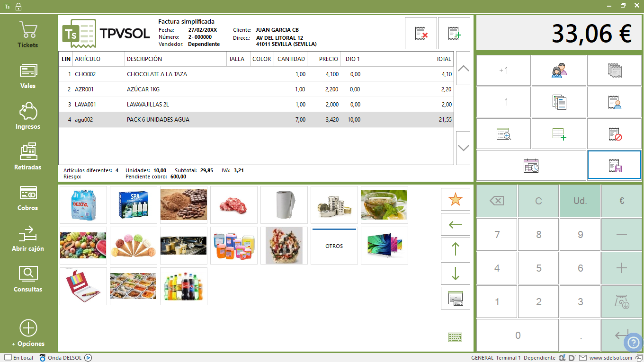Image resolution: width=644 pixels, height=362 pixels.
Task: Open Consultas search section
Action: [28, 279]
